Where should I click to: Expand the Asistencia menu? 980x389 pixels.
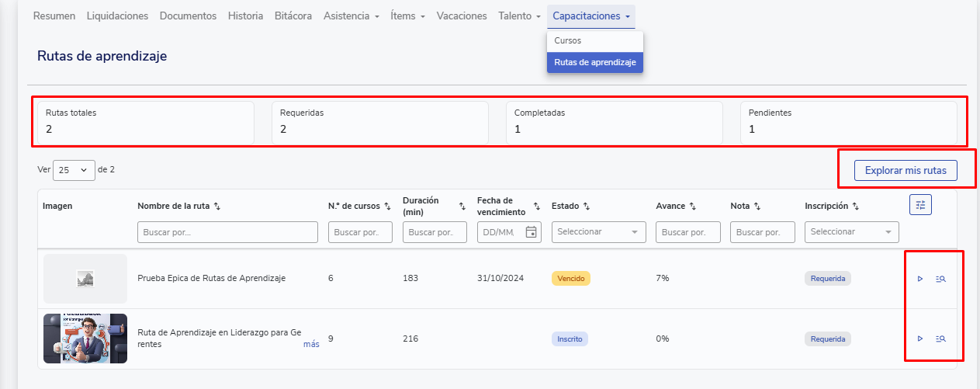[351, 16]
